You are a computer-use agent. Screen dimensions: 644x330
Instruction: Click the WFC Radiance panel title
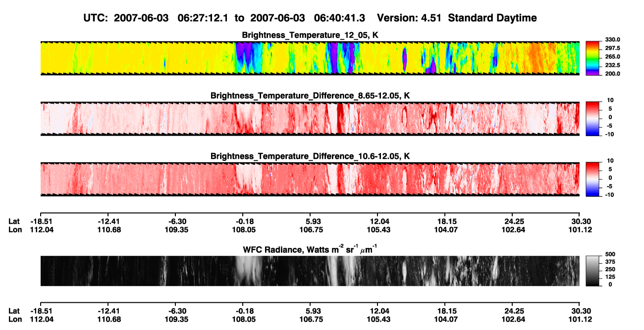[x=310, y=249]
